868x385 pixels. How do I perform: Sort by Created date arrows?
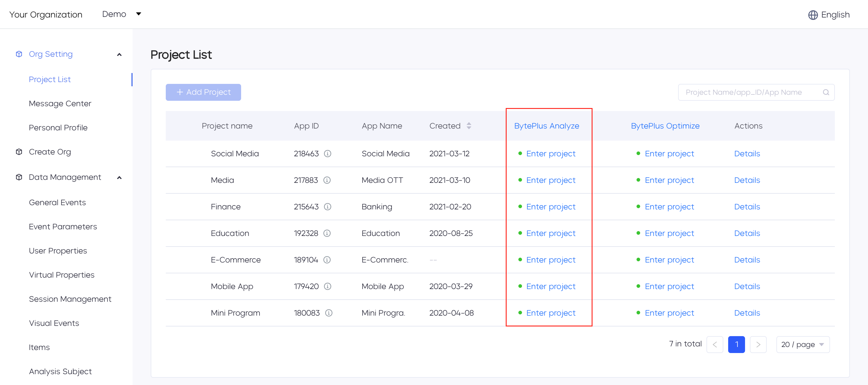pos(469,126)
